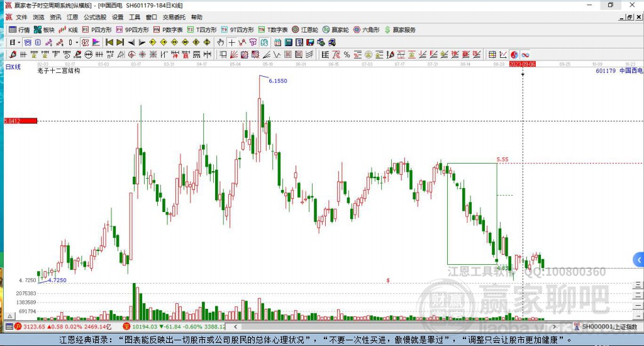Image resolution: width=644 pixels, height=346 pixels.
Task: Open the P数字表 number table
Action: click(168, 30)
